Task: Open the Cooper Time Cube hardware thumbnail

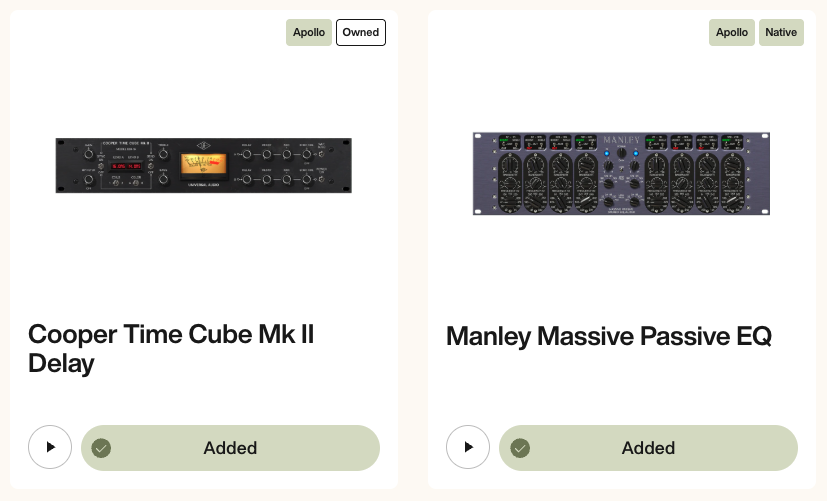Action: tap(203, 165)
